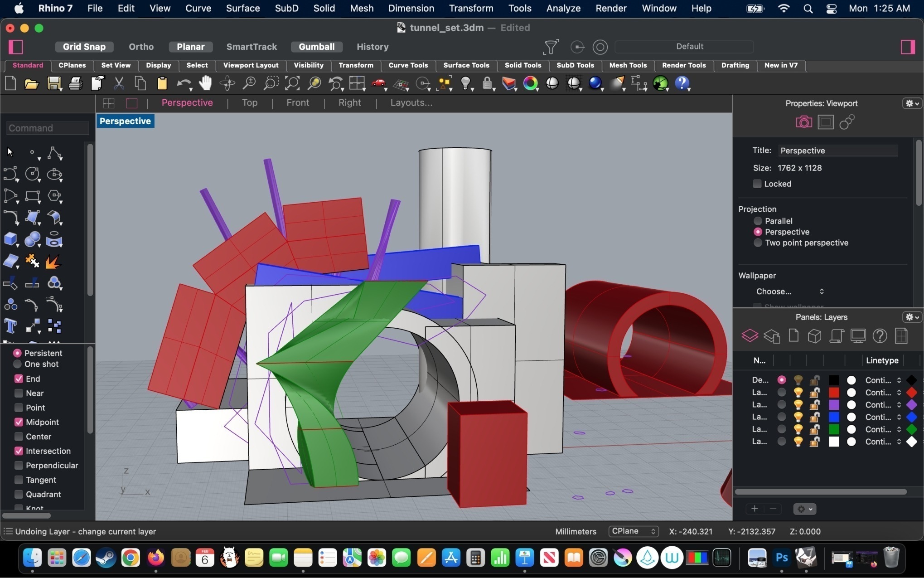Viewport: 924px width, 578px height.
Task: Enable the Perpendicular object snap
Action: pos(19,466)
